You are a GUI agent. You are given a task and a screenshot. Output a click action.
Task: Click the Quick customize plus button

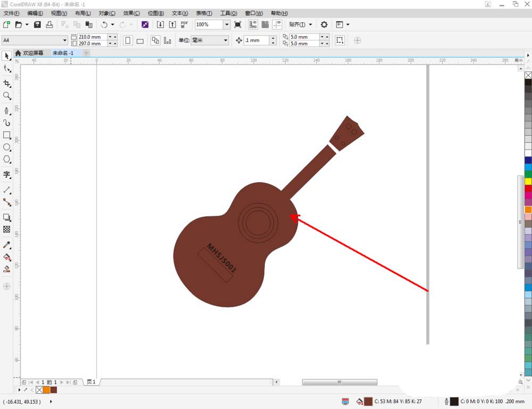[358, 40]
